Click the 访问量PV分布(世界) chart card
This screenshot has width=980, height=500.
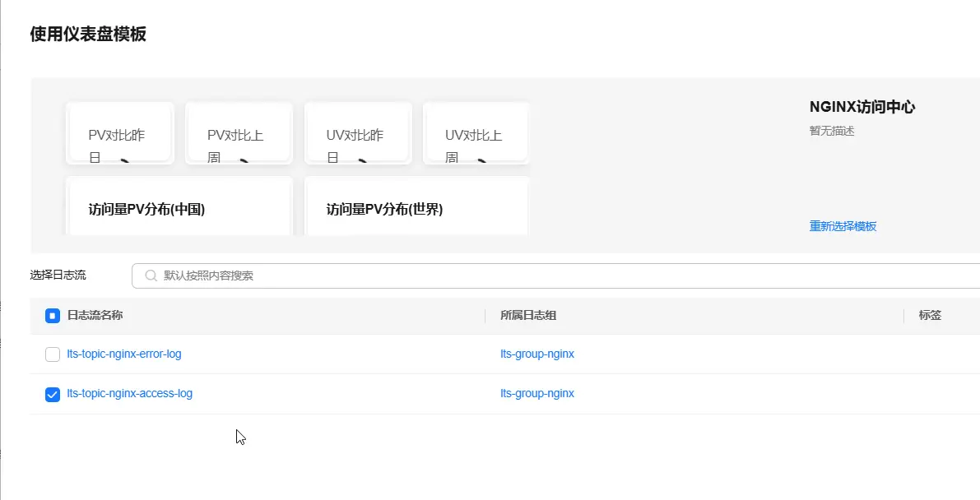click(x=416, y=207)
